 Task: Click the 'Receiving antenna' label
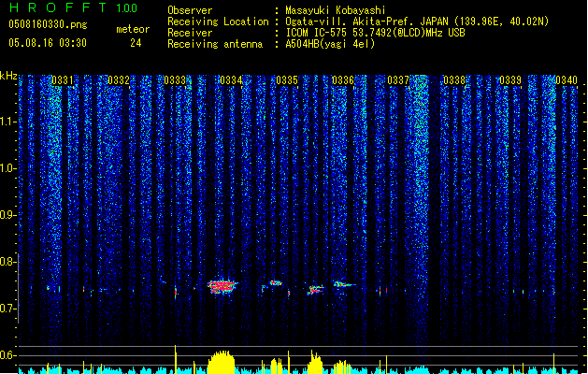click(215, 44)
